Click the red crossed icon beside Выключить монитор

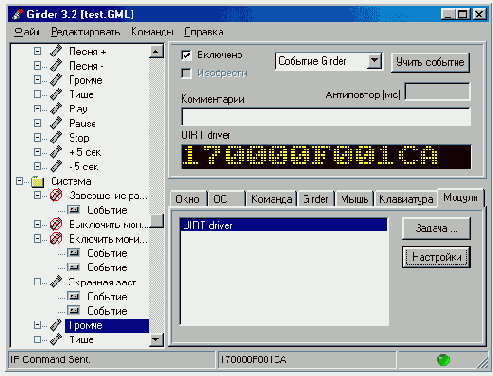(56, 224)
